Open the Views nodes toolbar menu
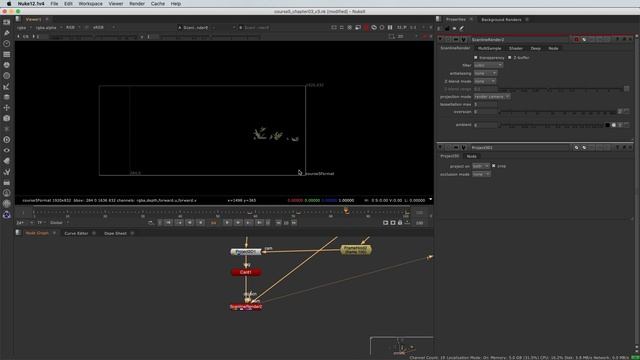640x360 pixels. point(7,151)
